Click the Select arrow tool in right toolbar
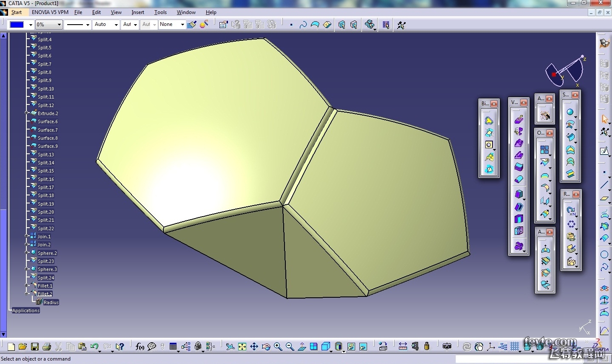This screenshot has width=612, height=364. [604, 119]
